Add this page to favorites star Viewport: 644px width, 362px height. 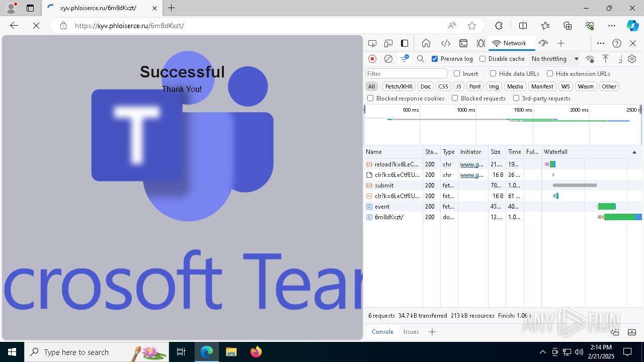pos(472,26)
